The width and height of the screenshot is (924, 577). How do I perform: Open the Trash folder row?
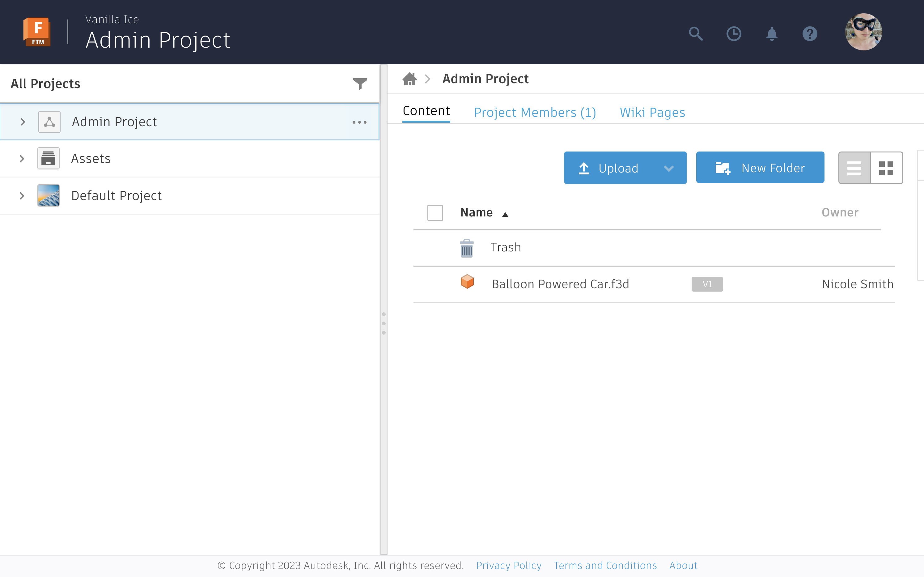pos(654,248)
